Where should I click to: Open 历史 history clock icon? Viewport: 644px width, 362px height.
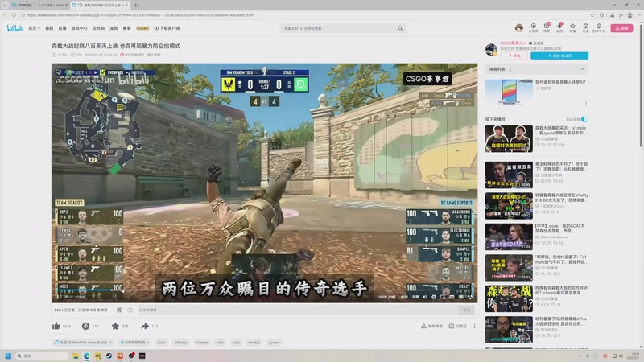586,28
